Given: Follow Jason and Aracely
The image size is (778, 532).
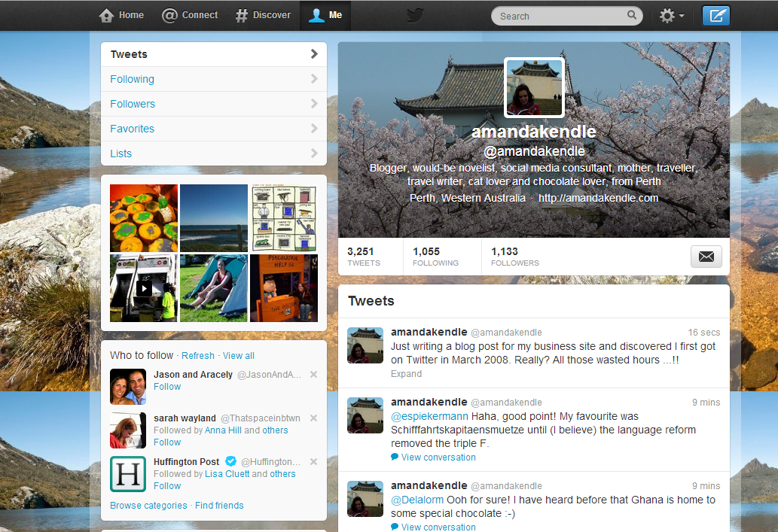Looking at the screenshot, I should [166, 386].
